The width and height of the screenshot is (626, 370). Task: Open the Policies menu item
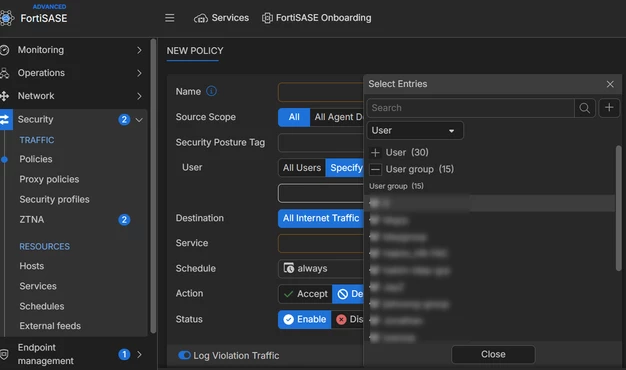(36, 159)
